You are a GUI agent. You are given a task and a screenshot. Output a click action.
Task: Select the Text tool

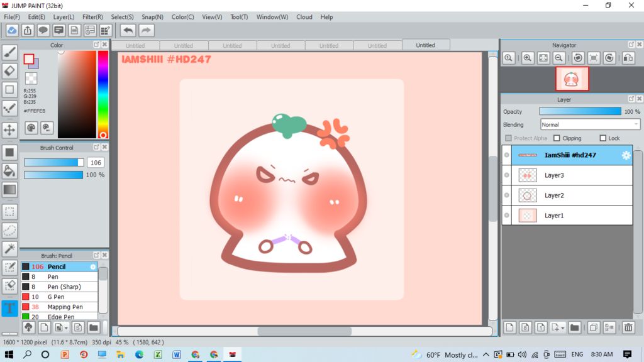click(x=9, y=309)
